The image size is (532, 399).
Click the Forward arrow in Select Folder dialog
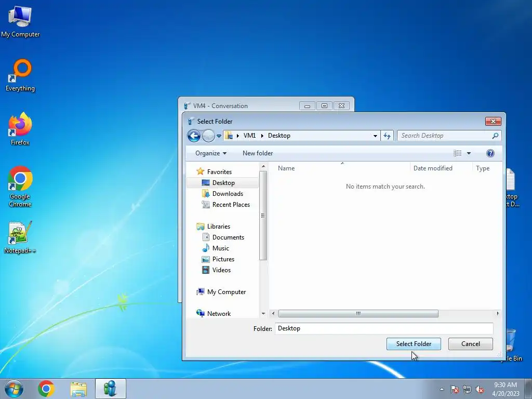click(208, 136)
